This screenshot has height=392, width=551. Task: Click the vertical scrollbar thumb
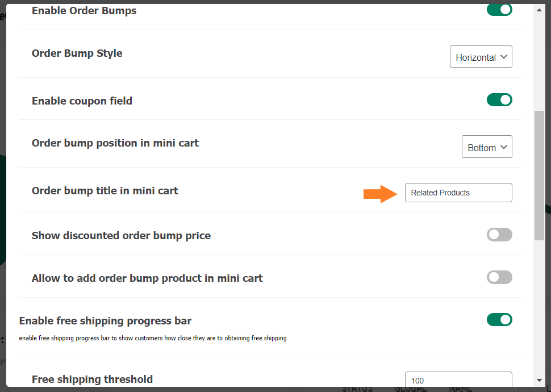click(x=539, y=176)
